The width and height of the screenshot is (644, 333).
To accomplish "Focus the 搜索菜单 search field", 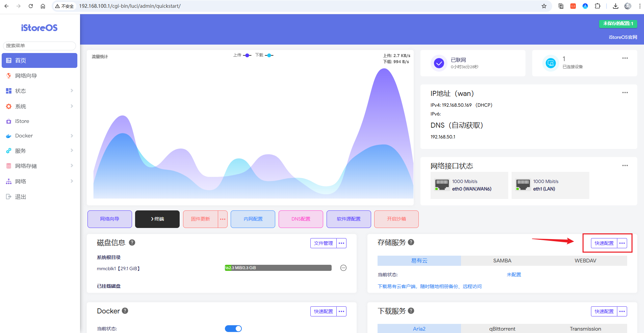I will point(40,46).
